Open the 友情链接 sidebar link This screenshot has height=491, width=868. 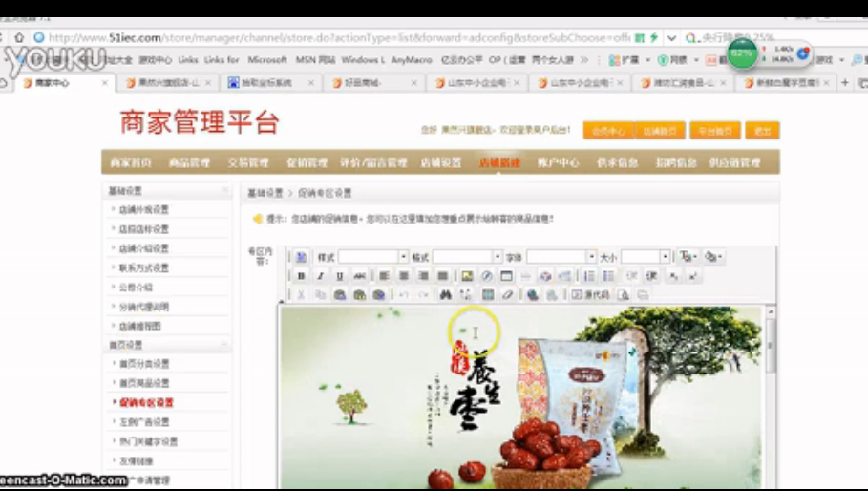(x=136, y=460)
